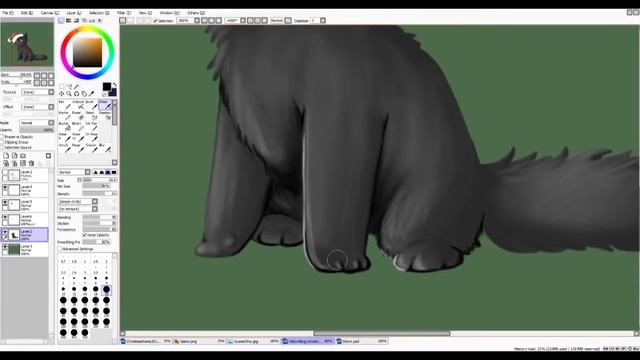Toggle the Selection checkbox in the toolbar
The width and height of the screenshot is (640, 360).
(x=155, y=20)
